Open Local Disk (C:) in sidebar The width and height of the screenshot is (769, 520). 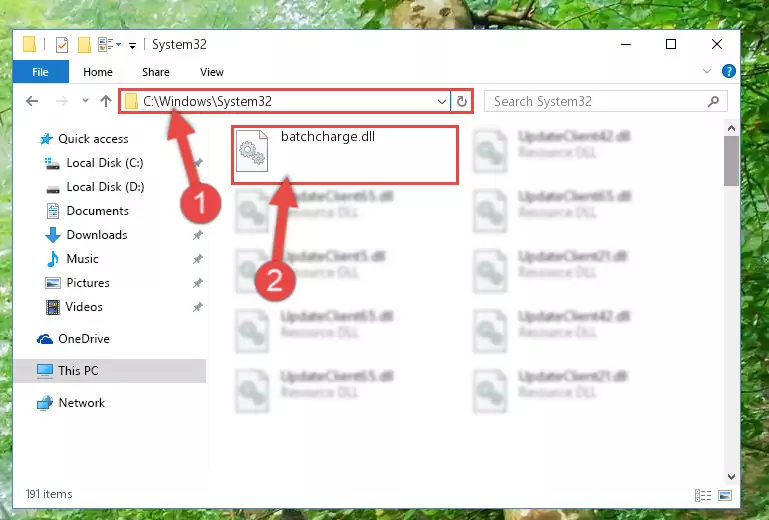pos(105,163)
